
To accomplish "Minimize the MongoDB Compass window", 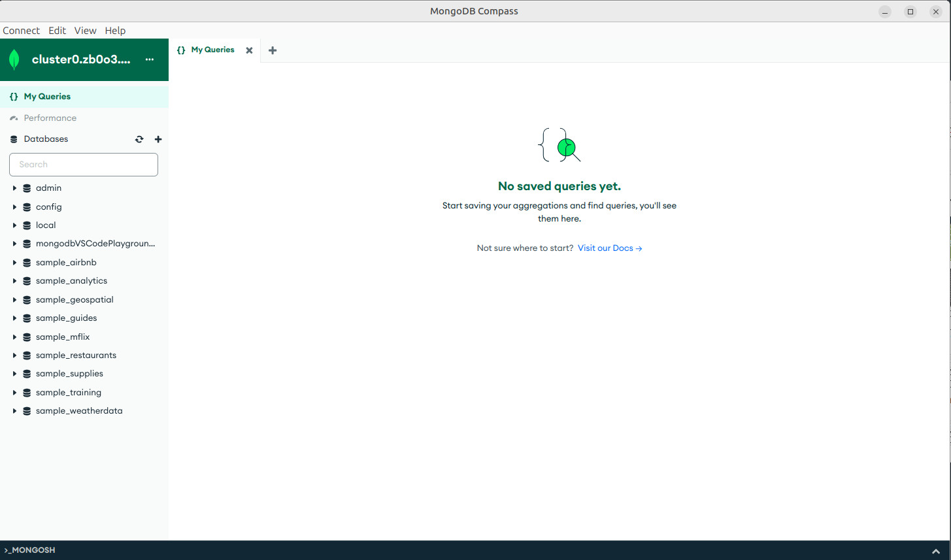I will (x=885, y=11).
